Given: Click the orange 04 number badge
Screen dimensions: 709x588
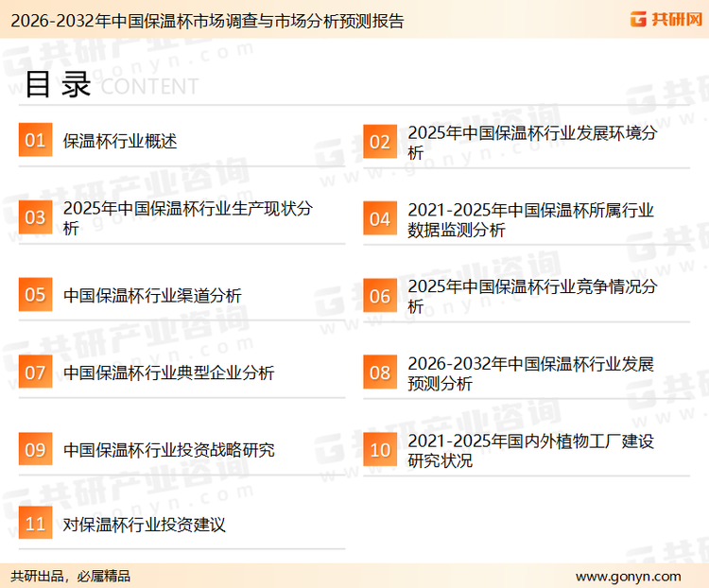Looking at the screenshot, I should [x=380, y=218].
